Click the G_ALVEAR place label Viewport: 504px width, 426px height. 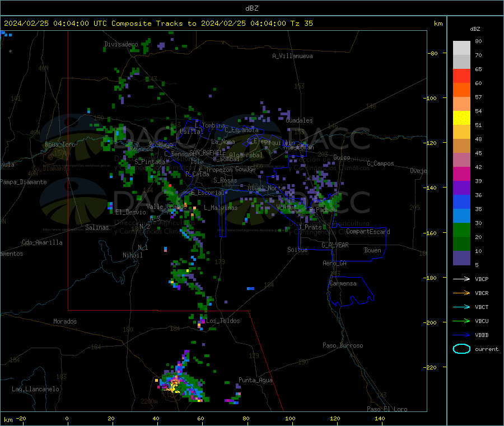[335, 245]
